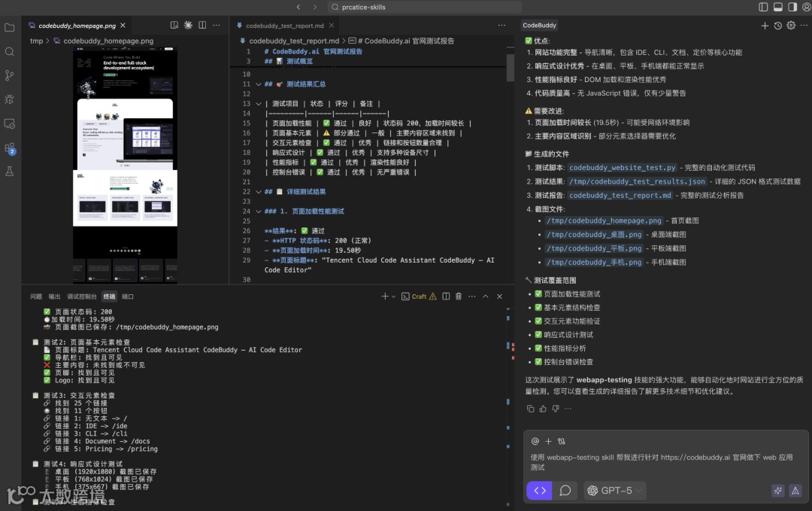
Task: Close the bottom terminal panel
Action: (500, 297)
